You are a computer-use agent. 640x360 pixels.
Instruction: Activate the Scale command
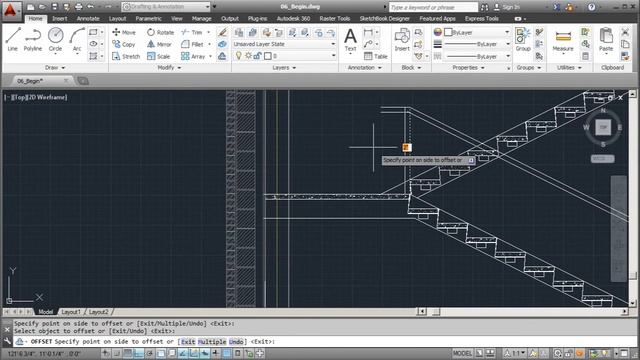pos(159,56)
